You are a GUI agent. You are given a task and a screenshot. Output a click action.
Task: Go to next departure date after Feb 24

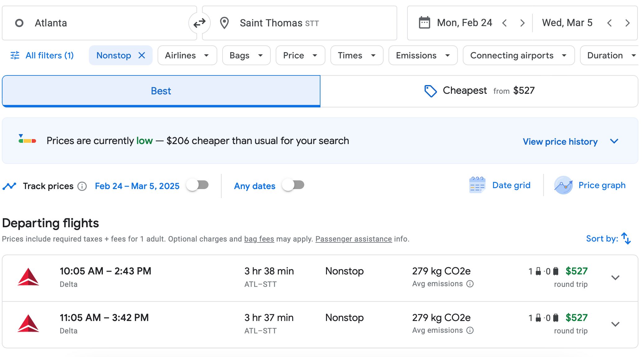point(522,23)
